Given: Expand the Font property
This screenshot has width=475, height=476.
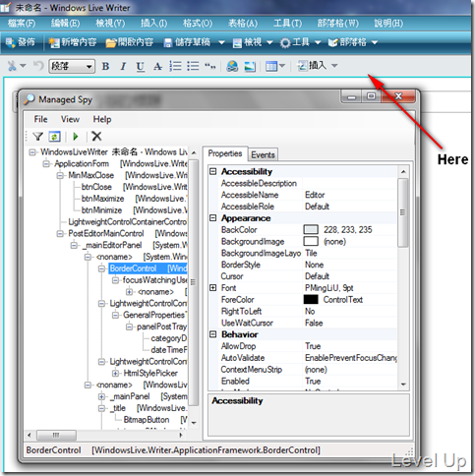Looking at the screenshot, I should click(213, 288).
